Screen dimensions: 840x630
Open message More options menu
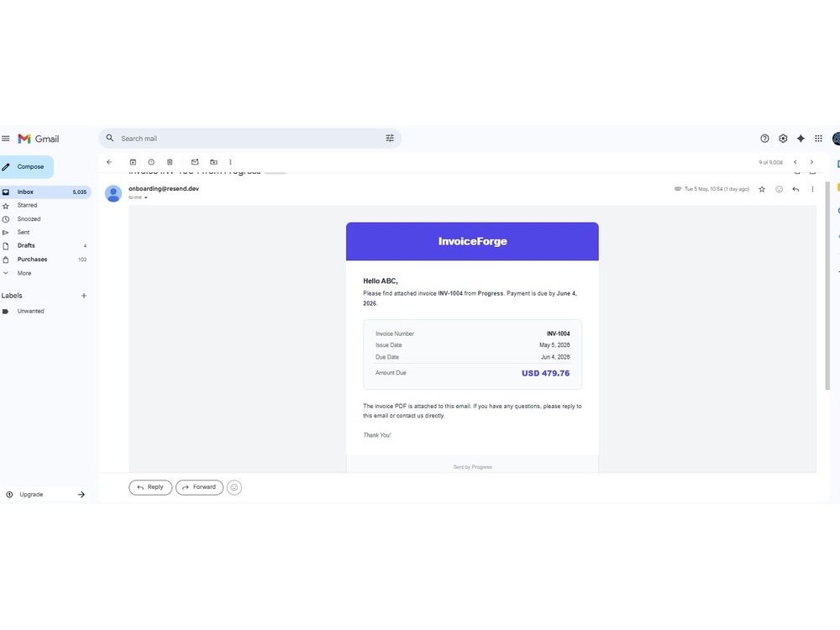[812, 189]
